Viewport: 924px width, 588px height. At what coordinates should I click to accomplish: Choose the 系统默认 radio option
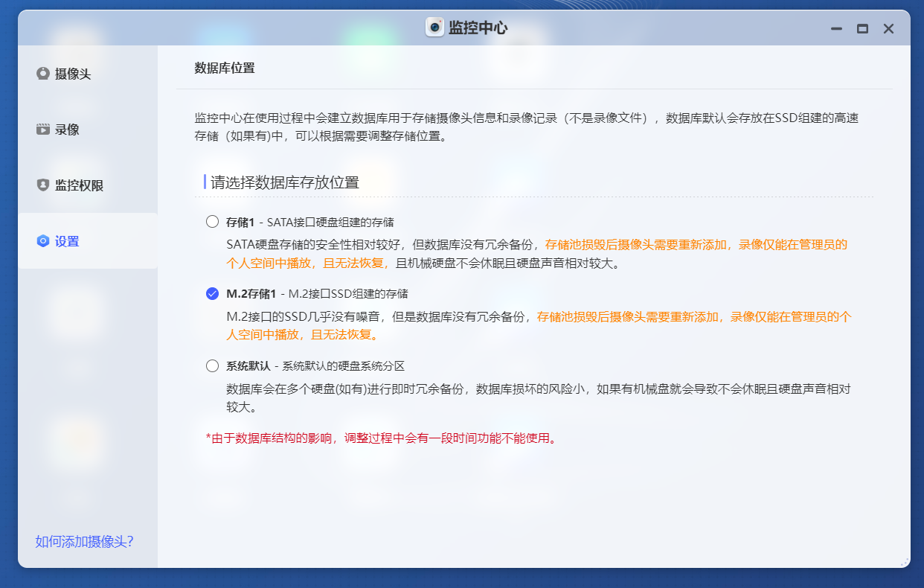(213, 366)
